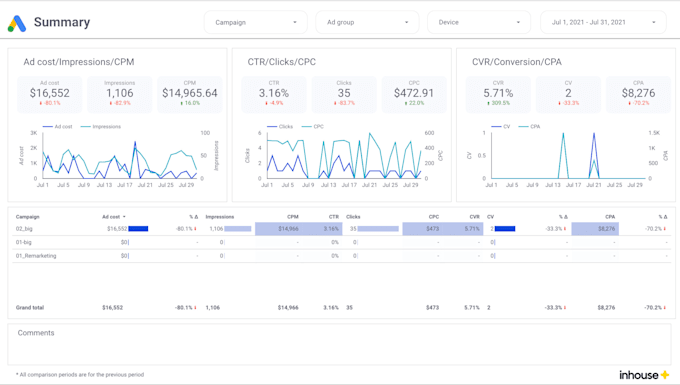Image resolution: width=680 pixels, height=385 pixels.
Task: Click the CTR/Clicks/CPC chart title
Action: pyautogui.click(x=281, y=62)
